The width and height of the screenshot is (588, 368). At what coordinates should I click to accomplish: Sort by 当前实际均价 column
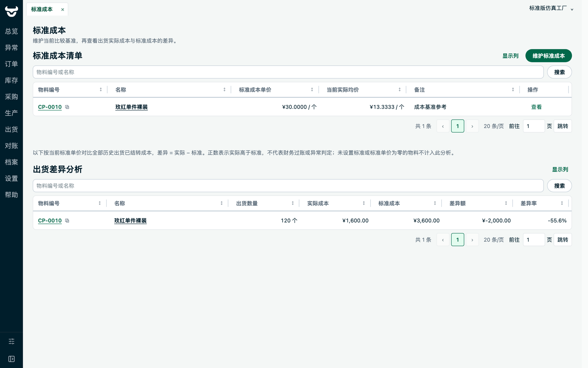click(399, 90)
